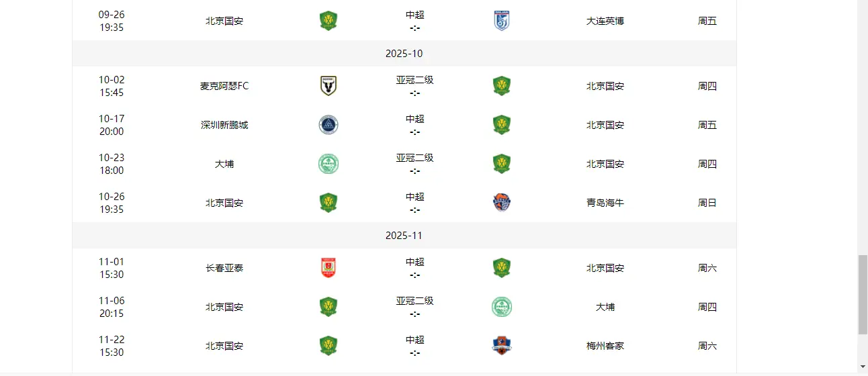Click the Dalian Yingbo team logo
The height and width of the screenshot is (376, 868).
(x=502, y=21)
